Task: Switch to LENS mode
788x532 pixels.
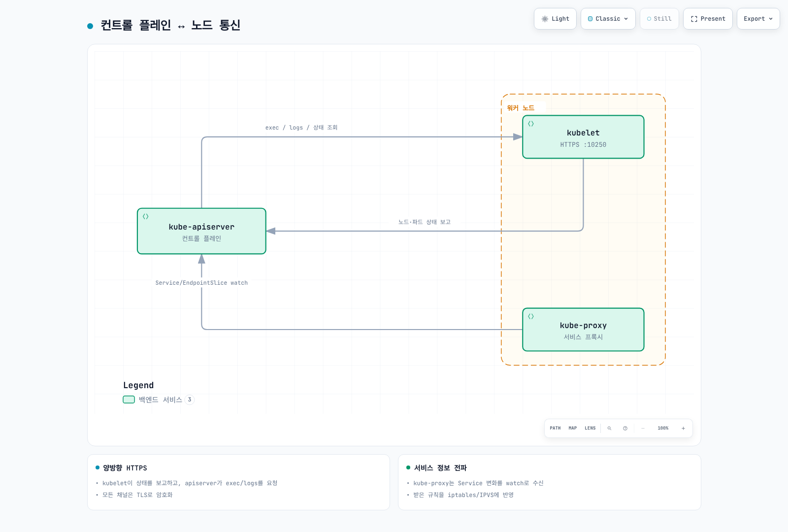Action: [590, 428]
